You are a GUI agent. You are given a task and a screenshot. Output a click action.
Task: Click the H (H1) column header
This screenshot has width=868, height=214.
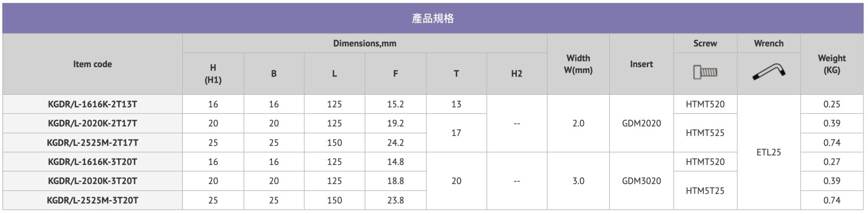pos(213,74)
